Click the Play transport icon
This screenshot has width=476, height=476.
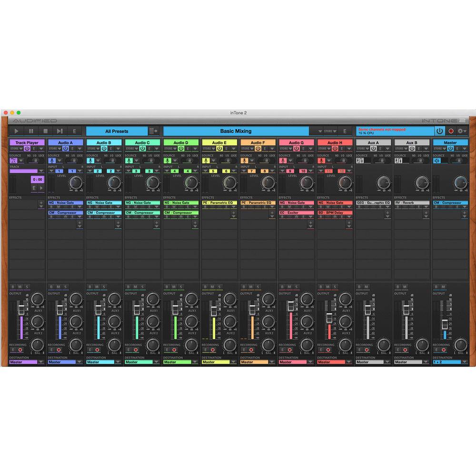[x=16, y=130]
